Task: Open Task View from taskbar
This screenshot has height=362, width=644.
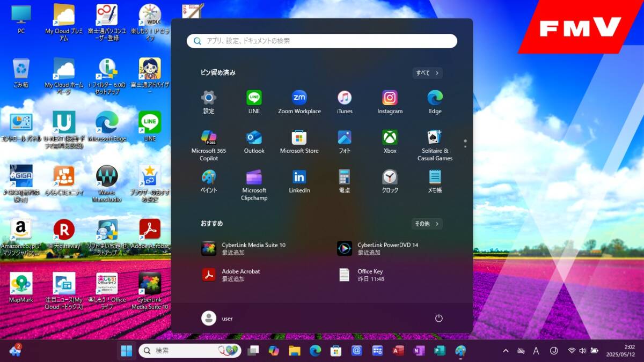Action: click(253, 351)
